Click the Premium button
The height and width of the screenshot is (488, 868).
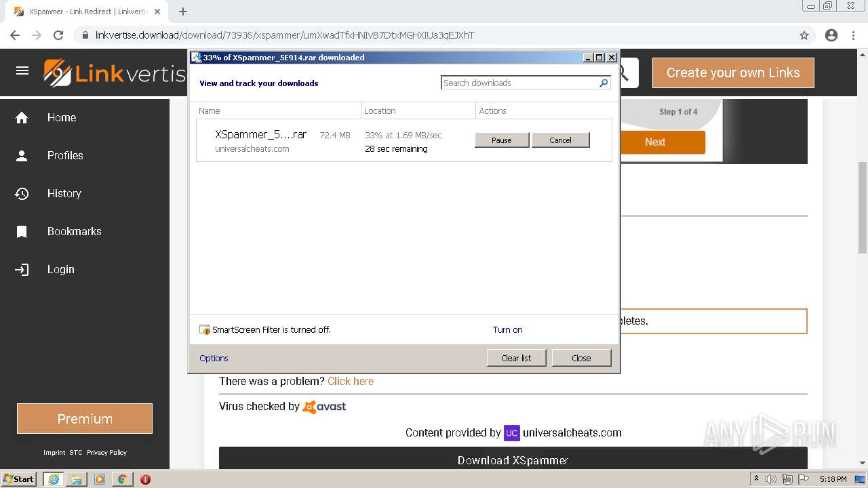point(85,419)
